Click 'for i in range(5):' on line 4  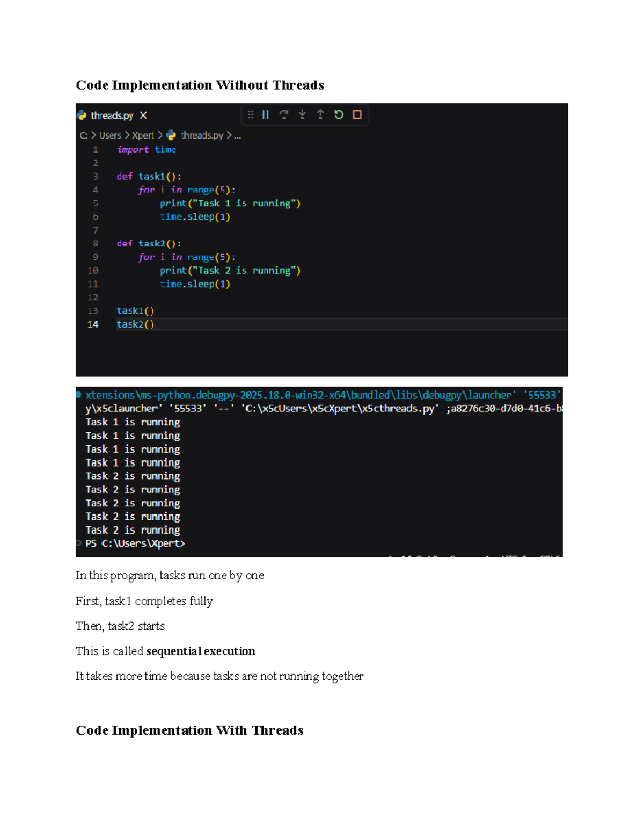pos(187,190)
